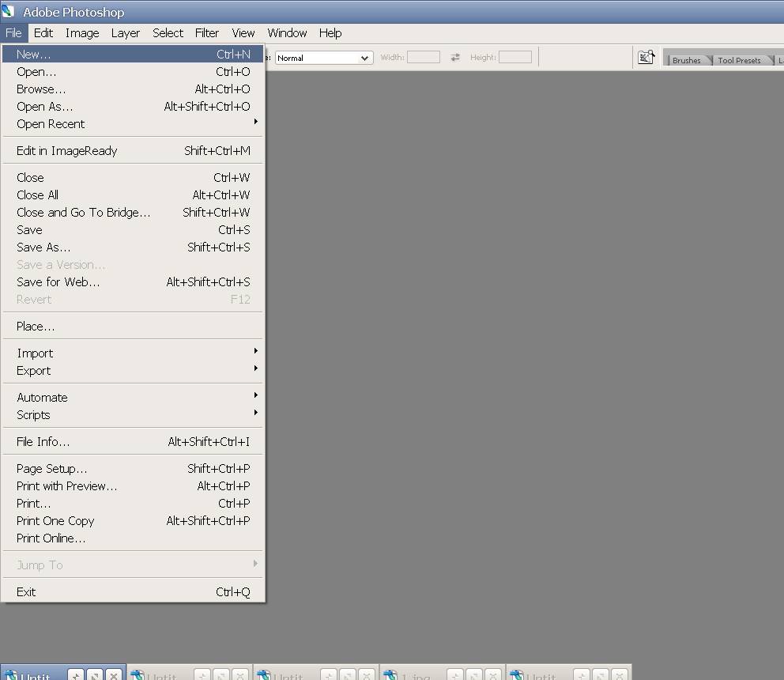Expand the Scripts submenu
This screenshot has height=680, width=784.
[133, 415]
